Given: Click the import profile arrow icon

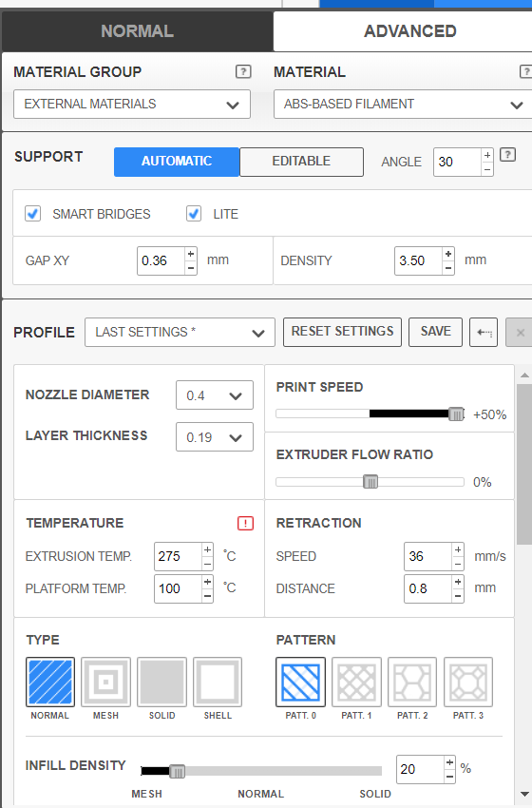Looking at the screenshot, I should click(x=484, y=333).
